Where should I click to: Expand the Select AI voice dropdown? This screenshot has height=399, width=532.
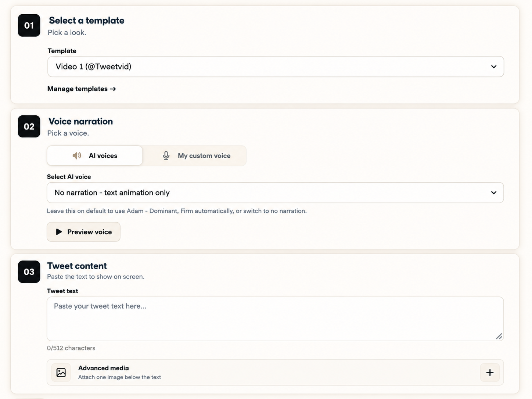coord(275,193)
